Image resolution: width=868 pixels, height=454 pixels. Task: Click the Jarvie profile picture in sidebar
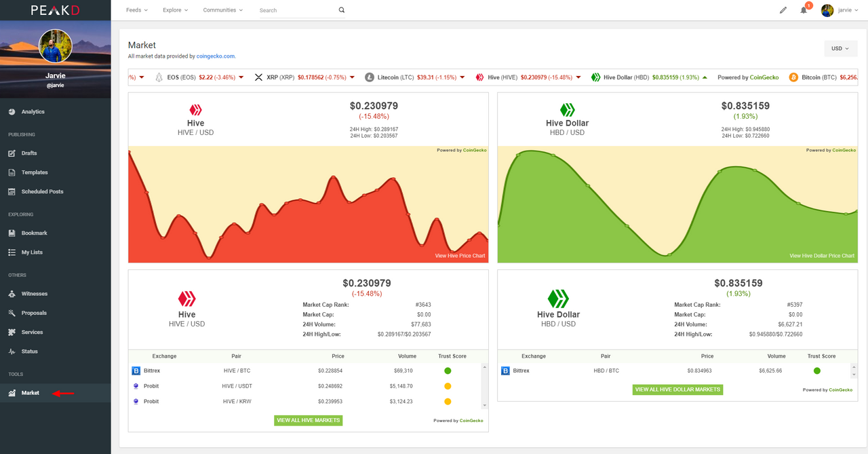click(56, 46)
